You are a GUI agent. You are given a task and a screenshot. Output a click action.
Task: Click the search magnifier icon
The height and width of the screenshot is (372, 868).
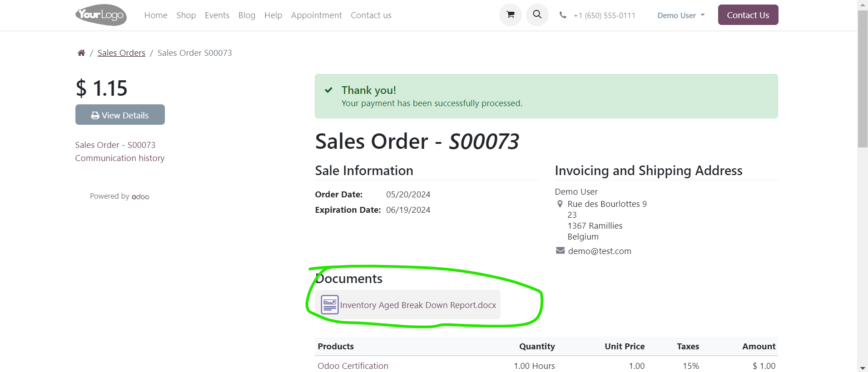pyautogui.click(x=537, y=15)
